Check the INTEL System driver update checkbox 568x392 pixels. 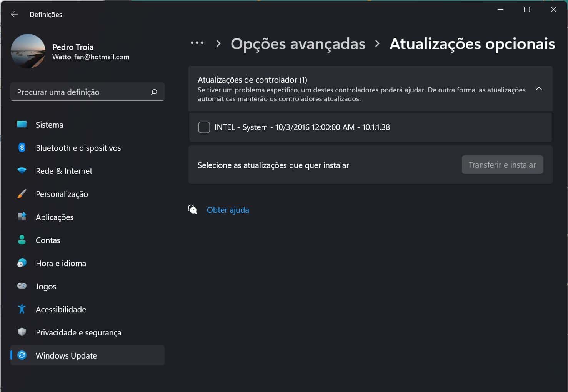click(204, 127)
